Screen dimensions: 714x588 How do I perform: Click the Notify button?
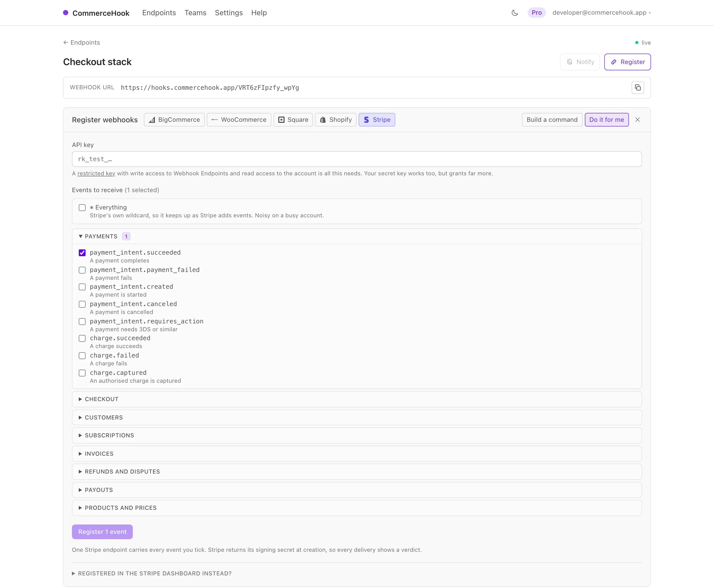click(x=580, y=62)
